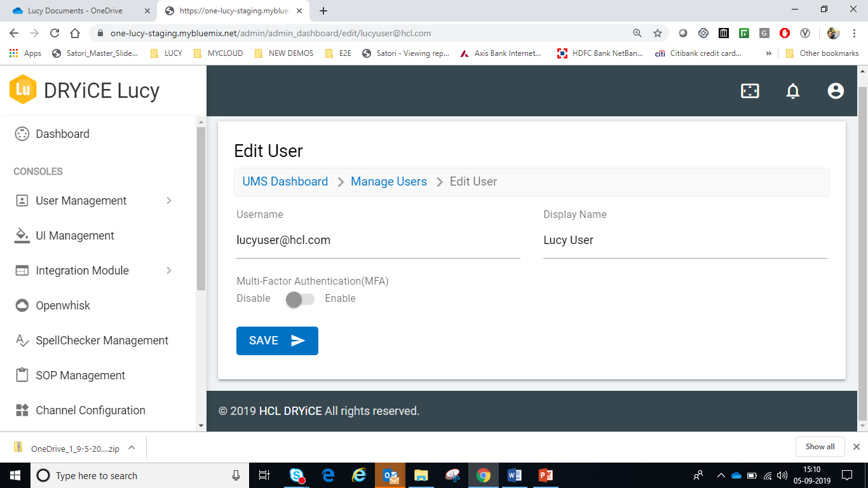Select the UI Management paint bucket icon
The image size is (868, 488).
22,236
